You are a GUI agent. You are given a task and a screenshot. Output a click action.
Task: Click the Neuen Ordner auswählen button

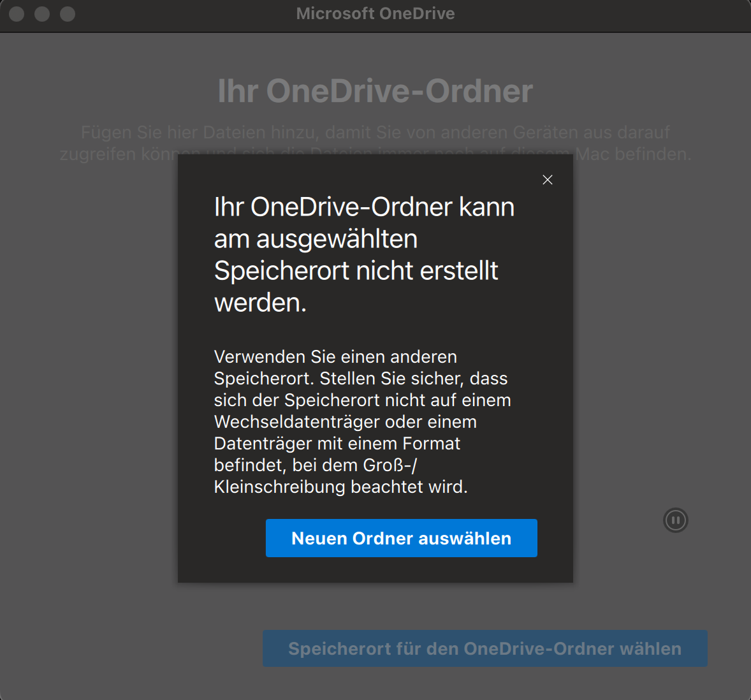[x=402, y=538]
